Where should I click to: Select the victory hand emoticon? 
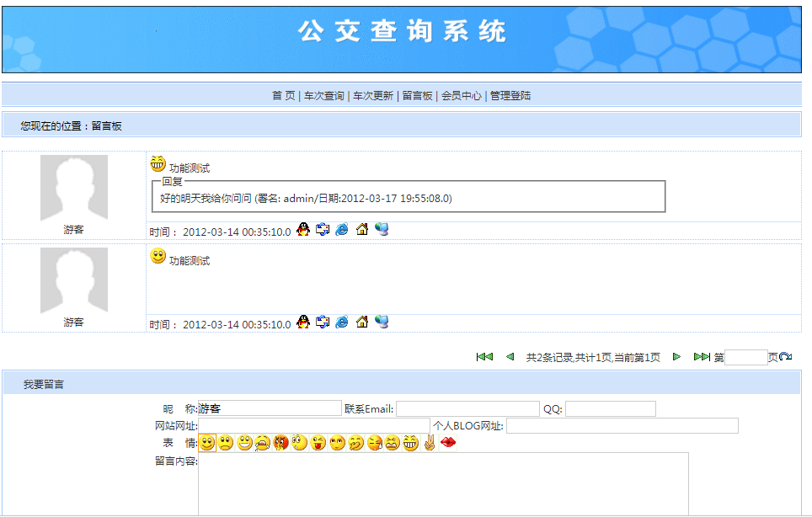pyautogui.click(x=430, y=443)
